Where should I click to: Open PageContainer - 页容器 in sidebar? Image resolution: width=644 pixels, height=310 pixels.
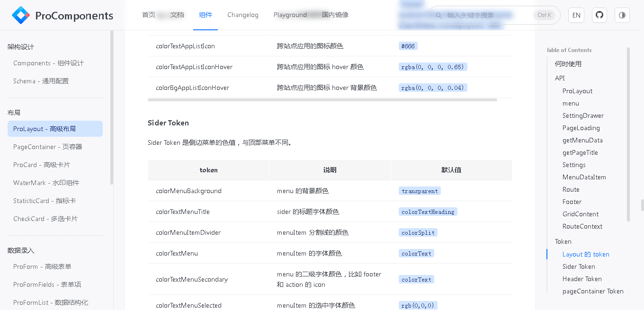coord(47,147)
